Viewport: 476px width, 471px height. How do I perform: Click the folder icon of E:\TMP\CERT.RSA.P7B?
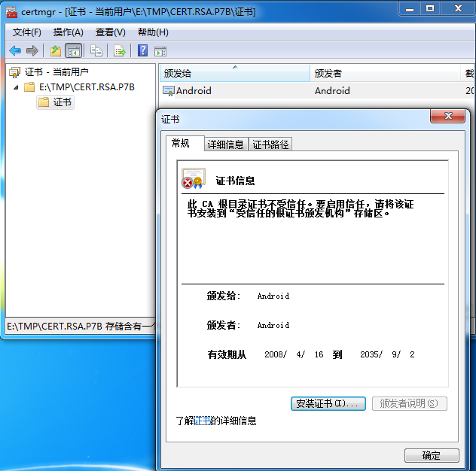tap(29, 87)
